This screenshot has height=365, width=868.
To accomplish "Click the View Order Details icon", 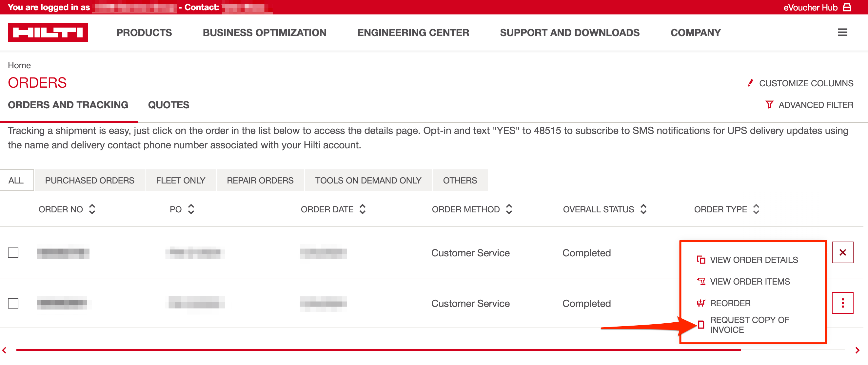I will point(701,260).
